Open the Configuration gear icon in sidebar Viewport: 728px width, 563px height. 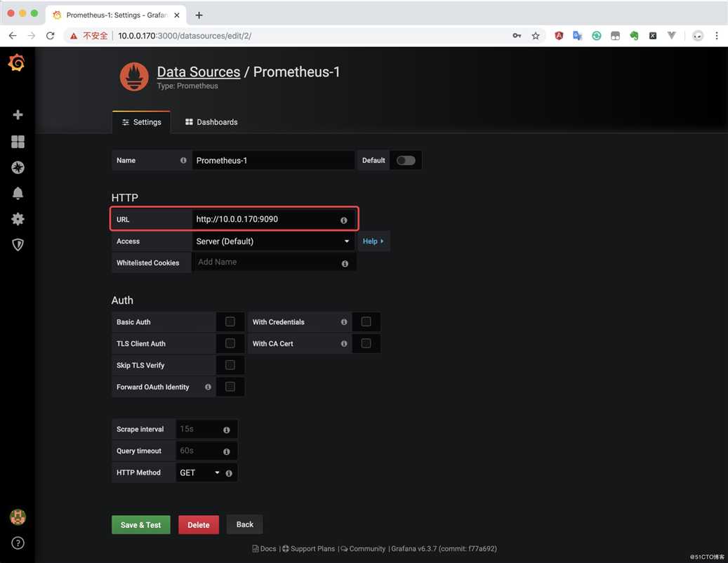click(18, 218)
